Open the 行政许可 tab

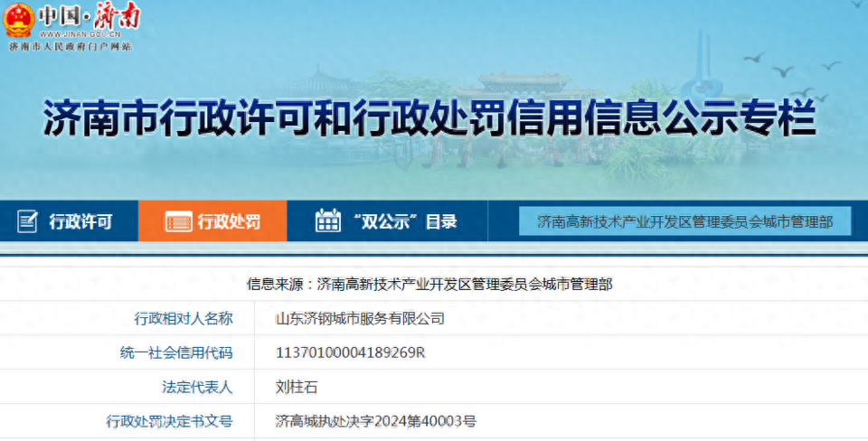pos(80,221)
